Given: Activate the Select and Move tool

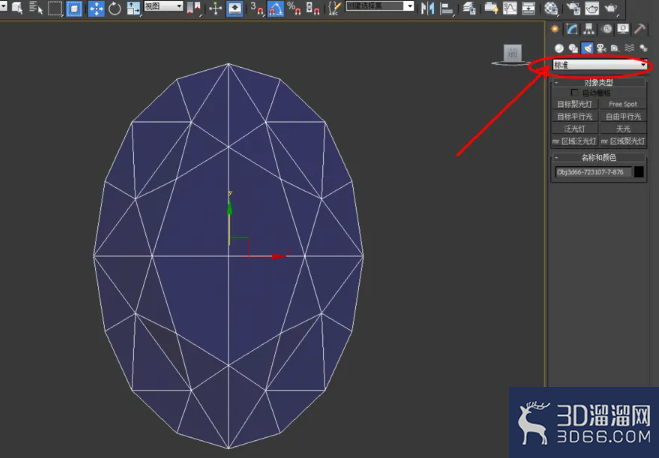Looking at the screenshot, I should [96, 8].
